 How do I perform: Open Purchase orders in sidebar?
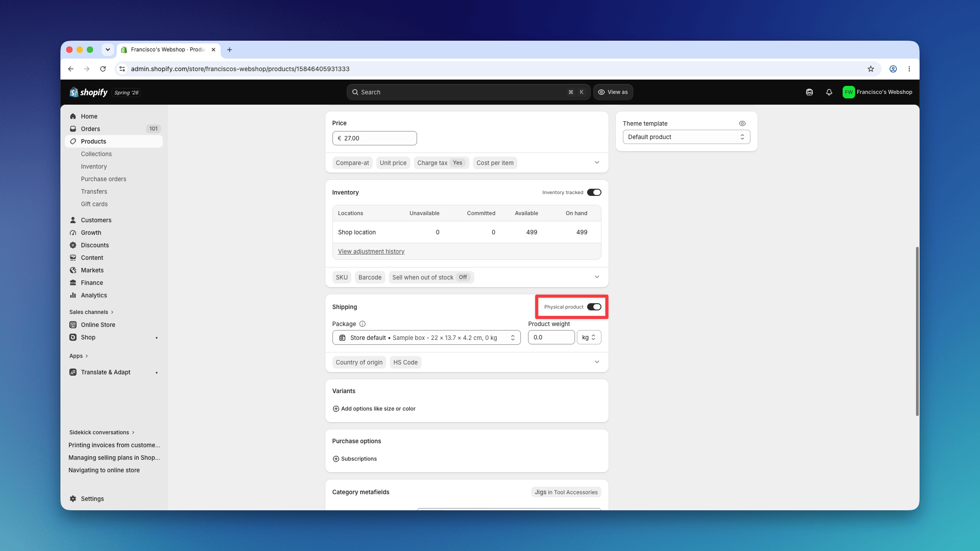click(103, 179)
